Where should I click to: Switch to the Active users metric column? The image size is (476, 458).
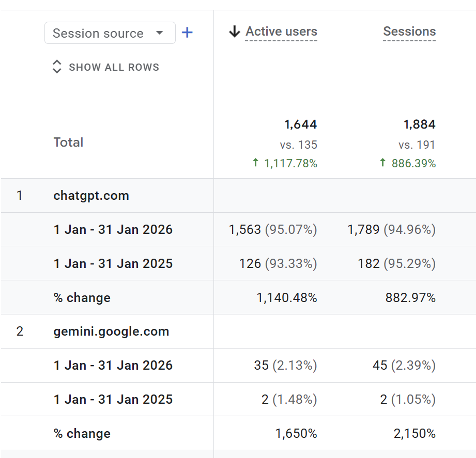point(281,31)
